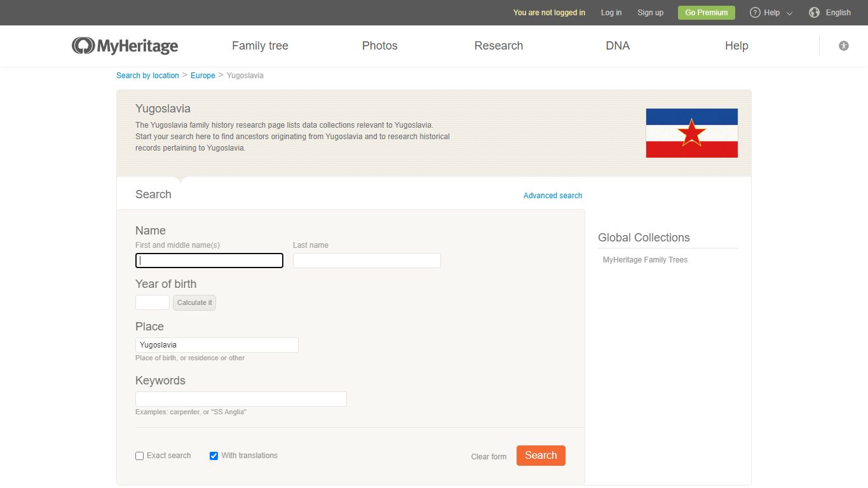Click the Calculate it button
Viewport: 868px width, 488px height.
point(194,302)
